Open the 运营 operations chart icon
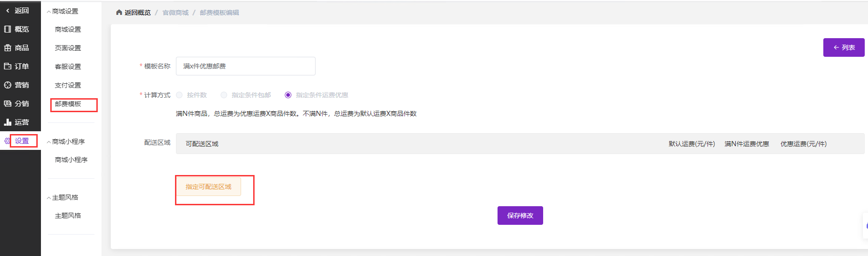The width and height of the screenshot is (868, 256). [7, 122]
